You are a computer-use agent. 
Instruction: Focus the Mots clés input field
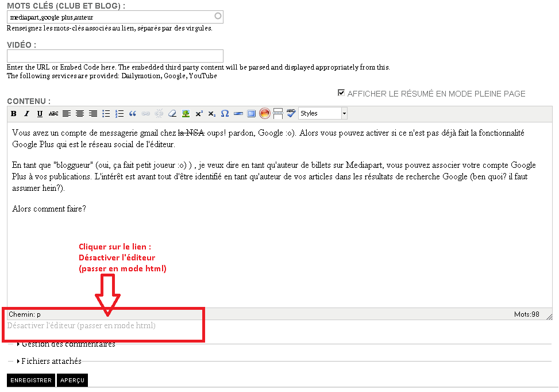click(x=115, y=17)
